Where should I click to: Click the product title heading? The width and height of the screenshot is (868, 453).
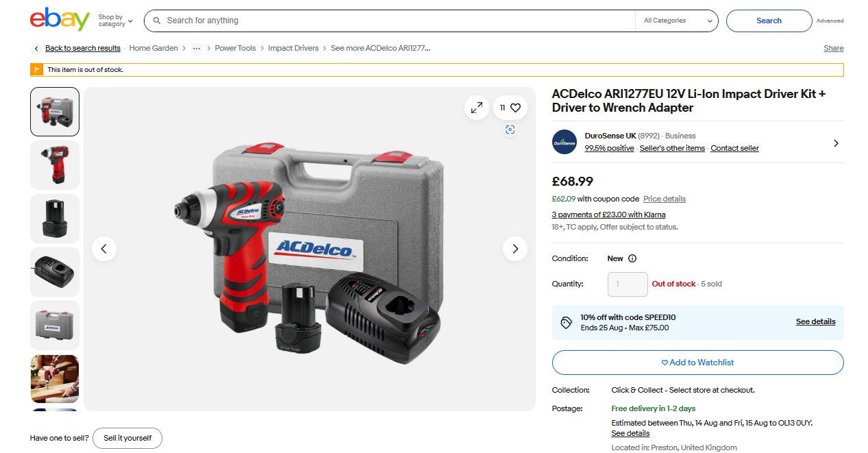pos(689,101)
